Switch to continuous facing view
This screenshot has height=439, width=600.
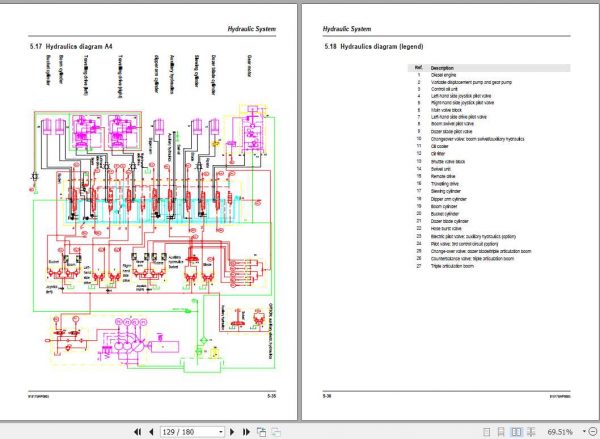[x=531, y=432]
